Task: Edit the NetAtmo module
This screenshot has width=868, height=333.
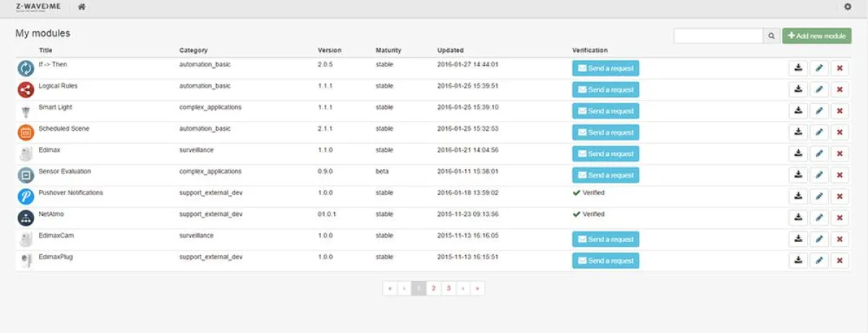Action: pyautogui.click(x=819, y=218)
